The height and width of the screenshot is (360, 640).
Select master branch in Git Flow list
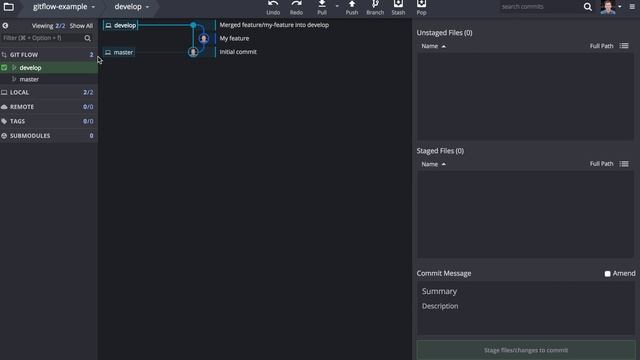[x=49, y=79]
